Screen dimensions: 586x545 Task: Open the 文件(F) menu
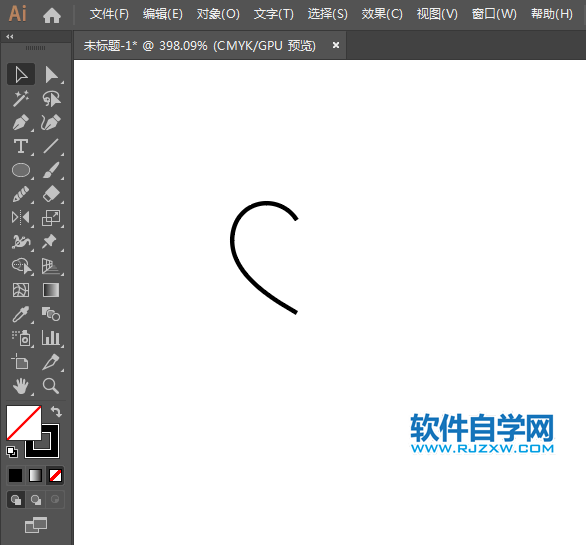tap(109, 14)
